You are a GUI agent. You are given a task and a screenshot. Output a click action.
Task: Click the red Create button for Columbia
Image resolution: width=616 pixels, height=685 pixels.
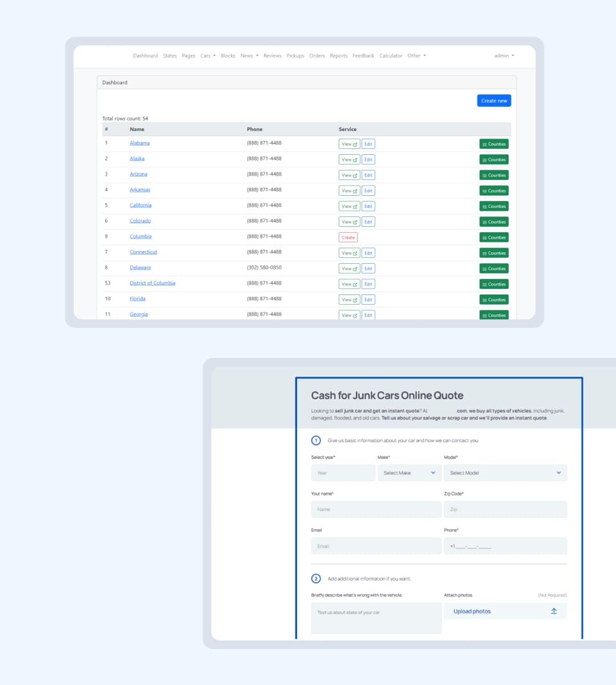coord(348,237)
